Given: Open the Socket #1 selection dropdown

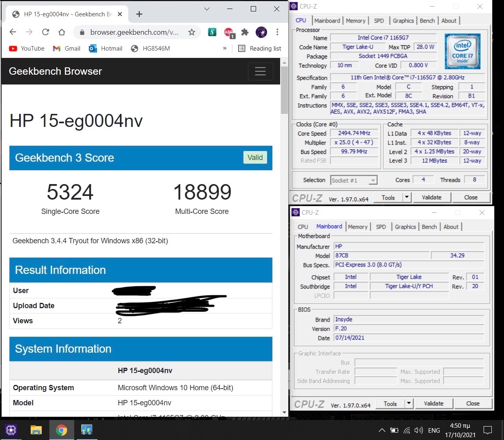Looking at the screenshot, I should (354, 180).
